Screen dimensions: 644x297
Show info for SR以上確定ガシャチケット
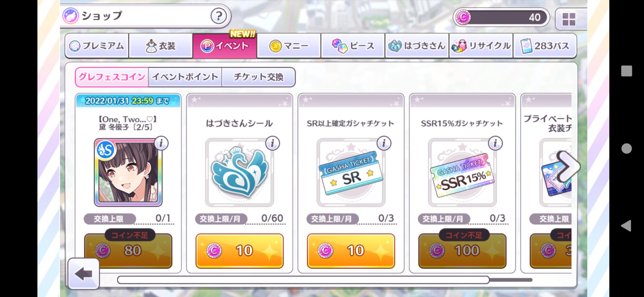click(384, 143)
